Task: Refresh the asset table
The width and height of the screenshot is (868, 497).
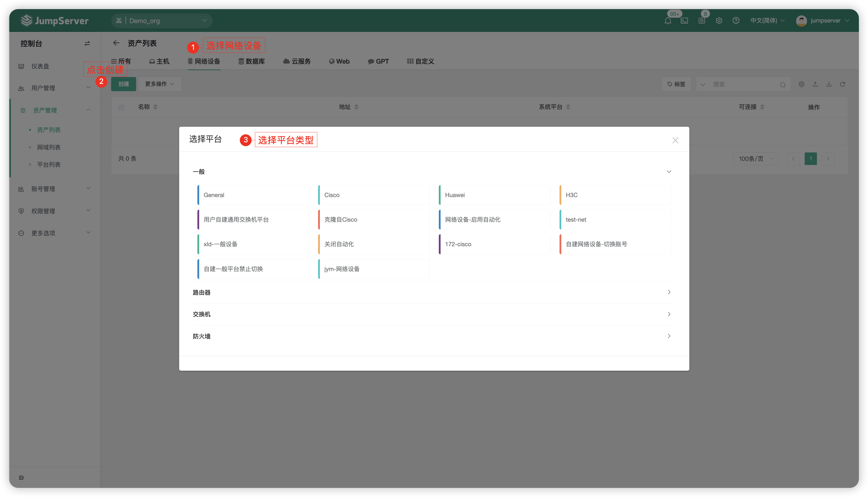Action: [842, 84]
